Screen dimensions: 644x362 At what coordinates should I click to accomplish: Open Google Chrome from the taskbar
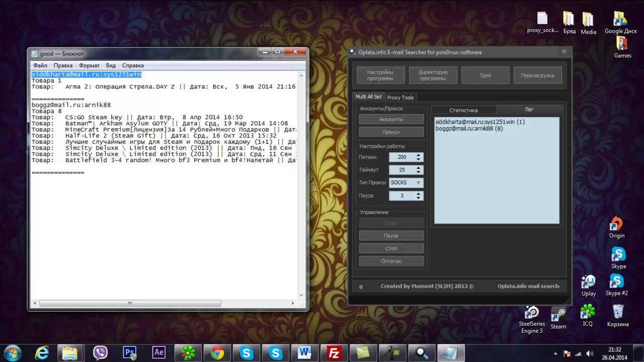tap(217, 353)
